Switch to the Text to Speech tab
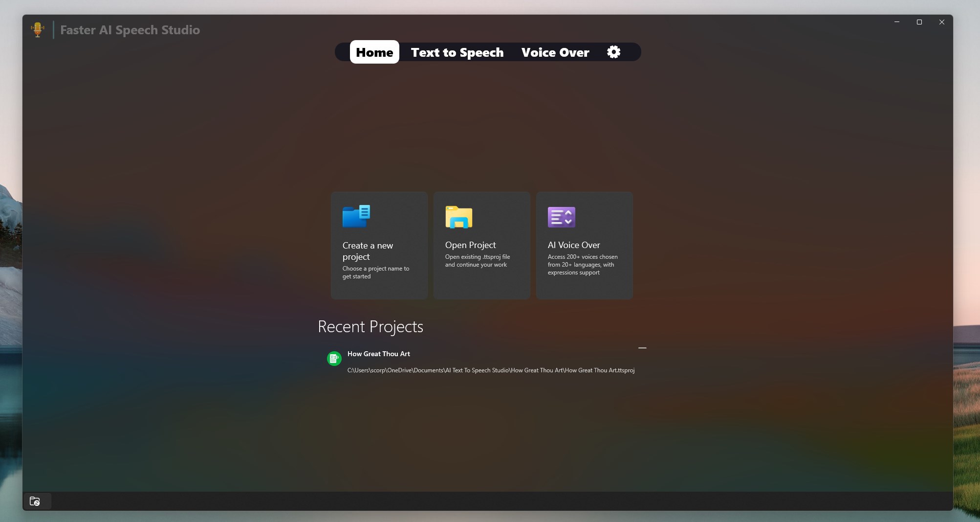 point(457,52)
